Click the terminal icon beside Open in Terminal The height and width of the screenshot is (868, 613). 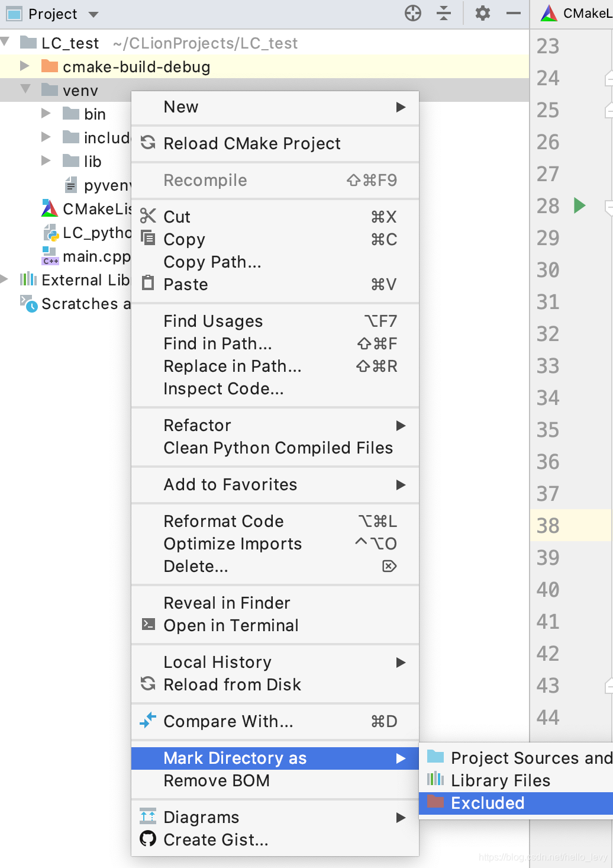(148, 625)
